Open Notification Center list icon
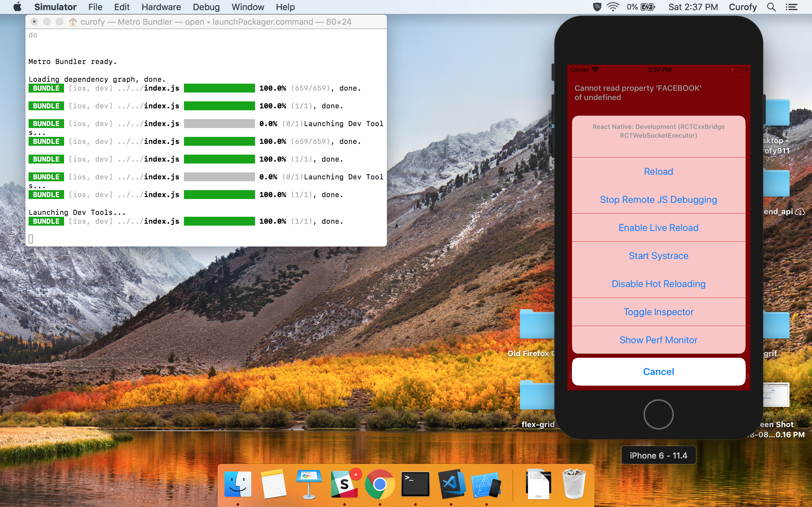 tap(791, 7)
